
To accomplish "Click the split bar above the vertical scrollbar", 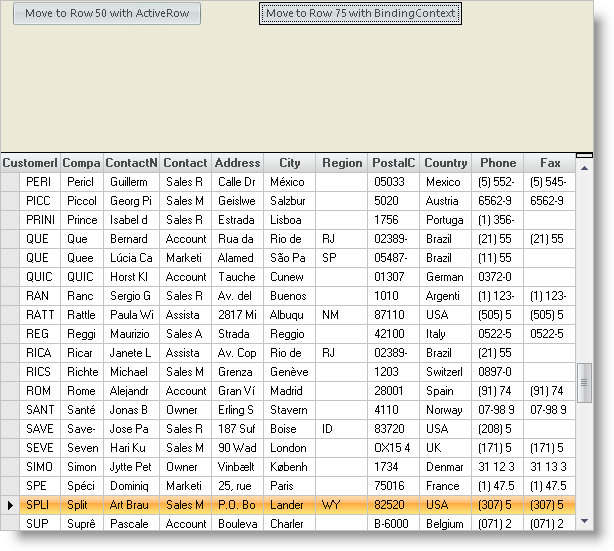I will click(585, 155).
